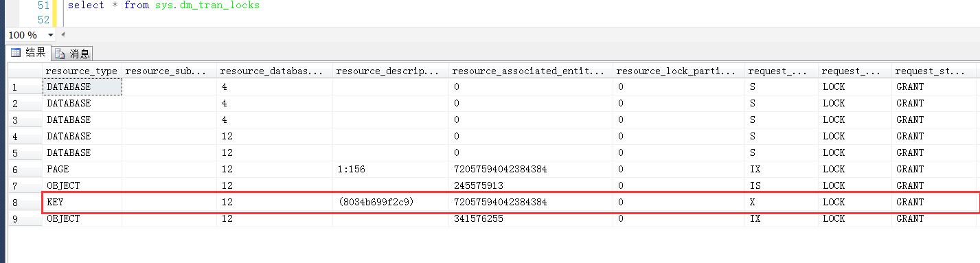
Task: Select the resource_type column header
Action: coord(82,71)
